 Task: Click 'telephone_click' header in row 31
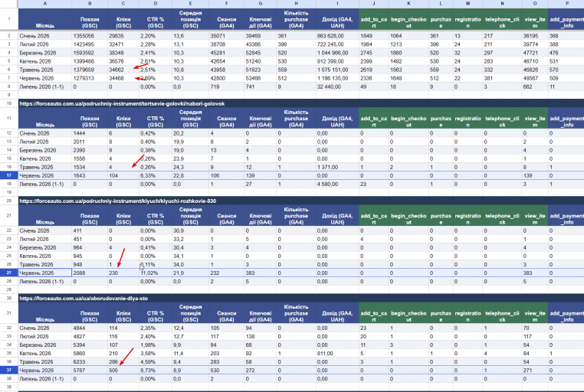[502, 313]
